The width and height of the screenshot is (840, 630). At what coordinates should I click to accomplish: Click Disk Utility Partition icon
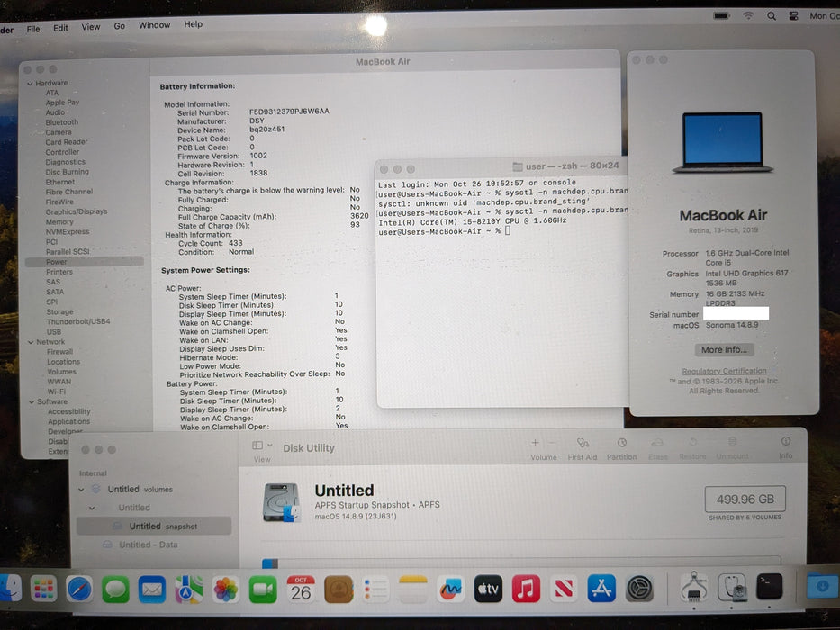[x=621, y=448]
